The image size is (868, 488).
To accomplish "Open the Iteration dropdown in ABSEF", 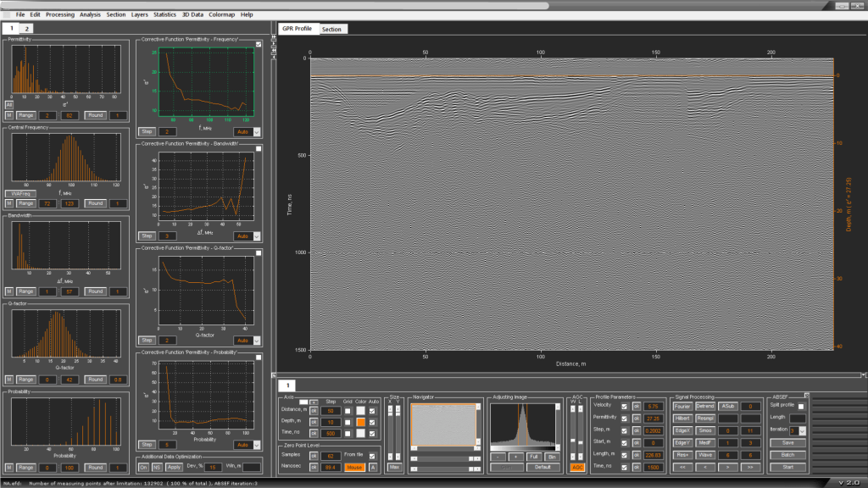I will [801, 430].
